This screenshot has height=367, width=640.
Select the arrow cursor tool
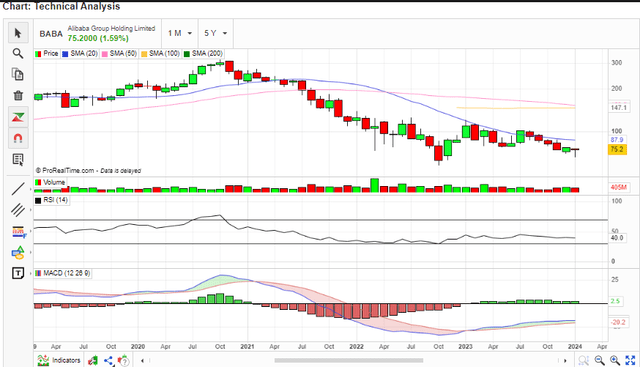click(18, 33)
